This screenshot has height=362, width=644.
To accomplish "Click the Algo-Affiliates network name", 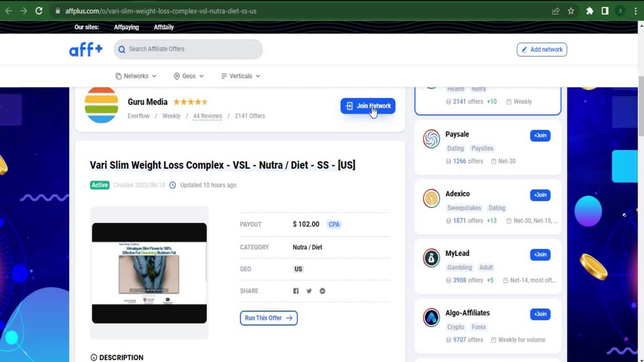I will coord(467,313).
